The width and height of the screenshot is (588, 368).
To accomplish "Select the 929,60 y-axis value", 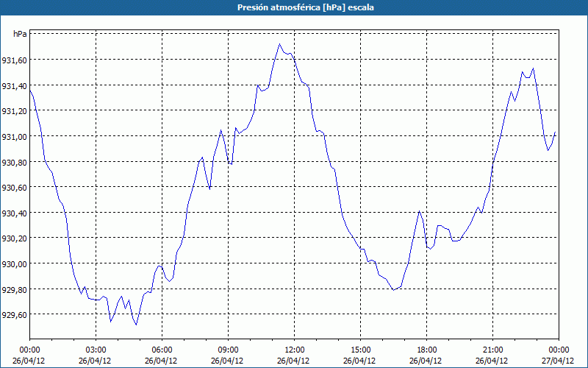I will 14,315.
